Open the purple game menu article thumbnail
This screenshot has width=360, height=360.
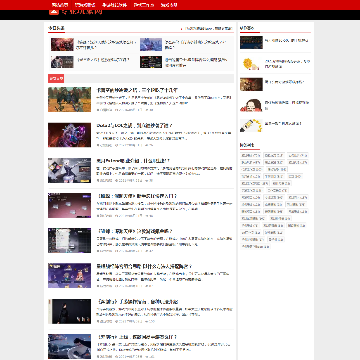point(69,276)
